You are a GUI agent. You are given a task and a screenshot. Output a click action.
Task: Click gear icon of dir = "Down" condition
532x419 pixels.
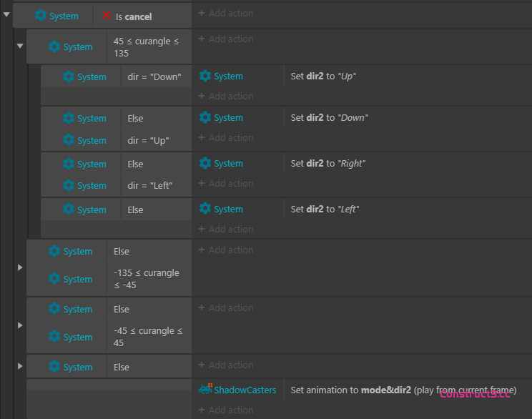pos(69,77)
